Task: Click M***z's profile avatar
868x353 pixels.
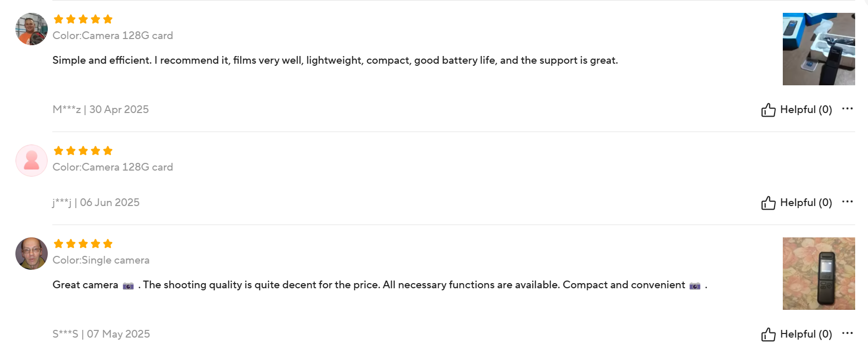Action: coord(31,29)
